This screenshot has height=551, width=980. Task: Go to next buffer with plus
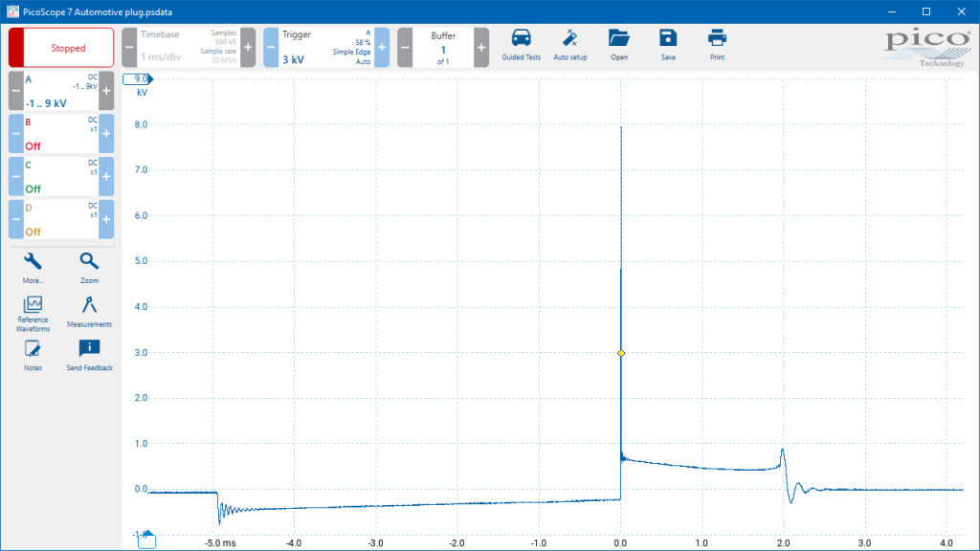tap(481, 48)
